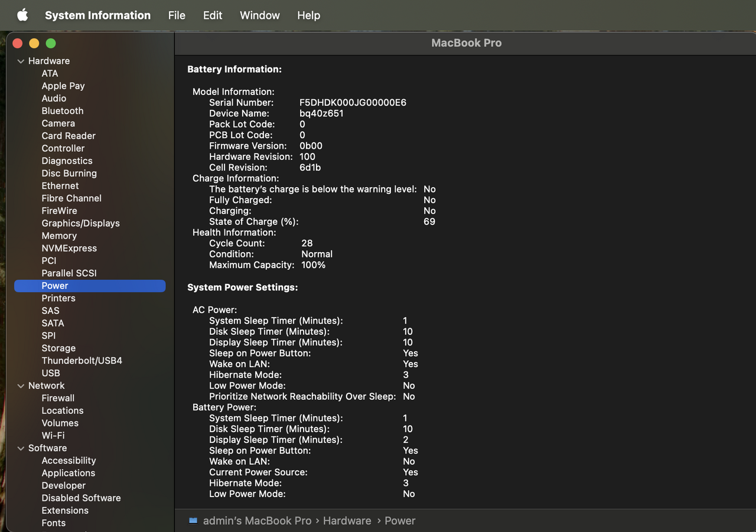The image size is (756, 532).
Task: Select Wi-Fi under Network
Action: pyautogui.click(x=53, y=435)
